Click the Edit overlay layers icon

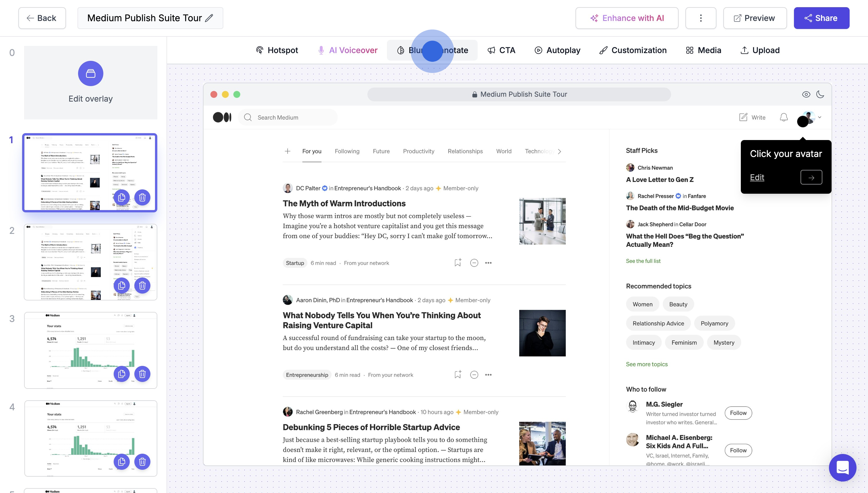point(90,73)
